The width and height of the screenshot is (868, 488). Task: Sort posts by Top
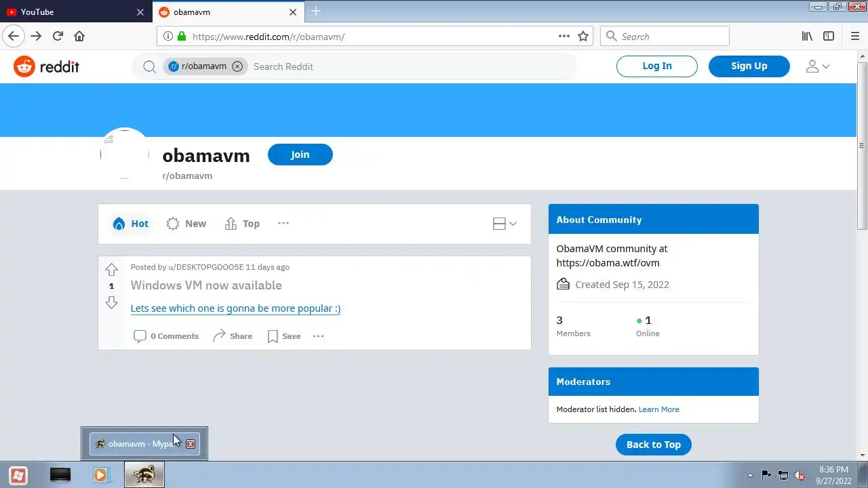pos(242,224)
